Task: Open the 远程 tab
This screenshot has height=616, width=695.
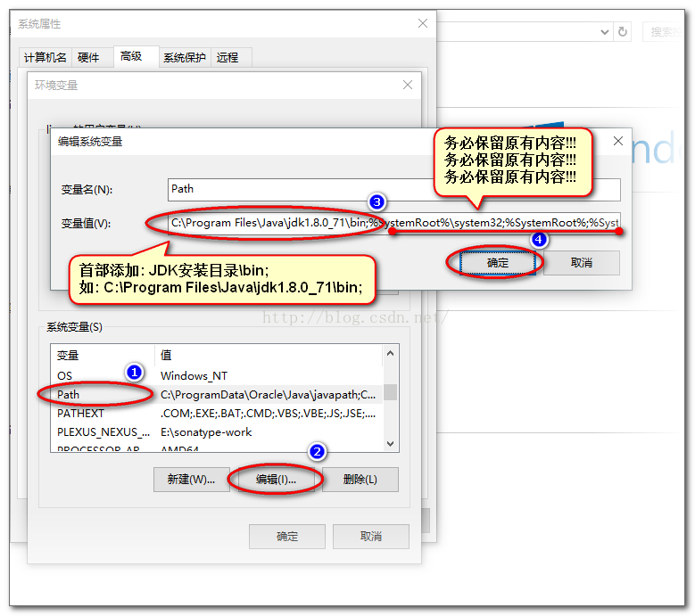Action: click(230, 58)
